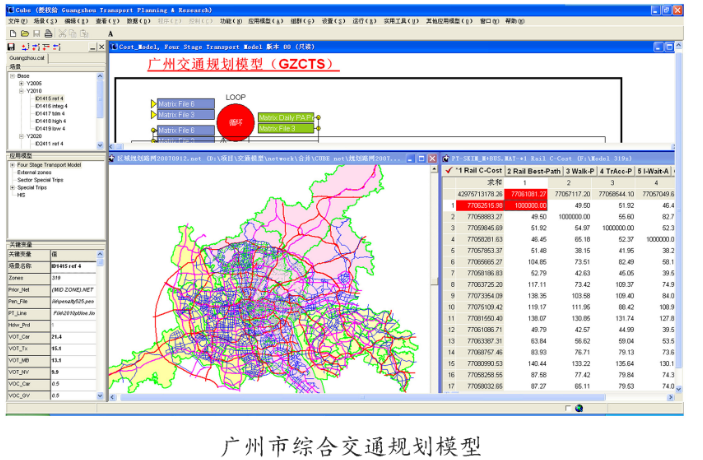
Task: Open the 文件(F) menu
Action: coord(18,21)
